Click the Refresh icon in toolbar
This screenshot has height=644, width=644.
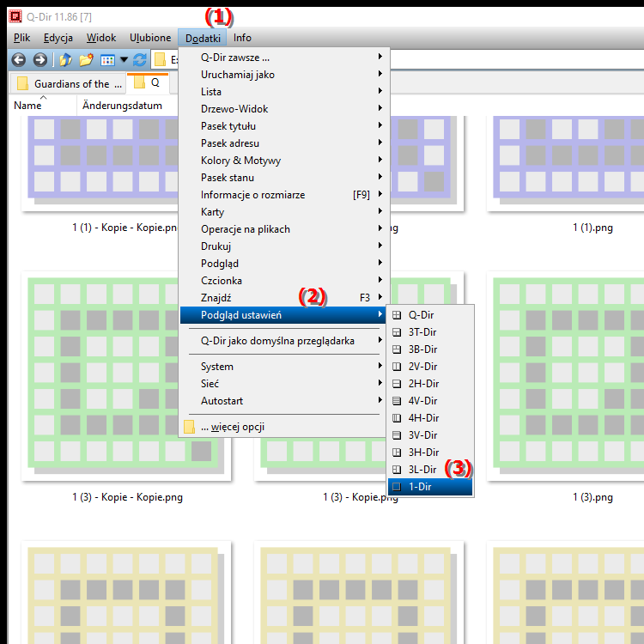click(140, 60)
